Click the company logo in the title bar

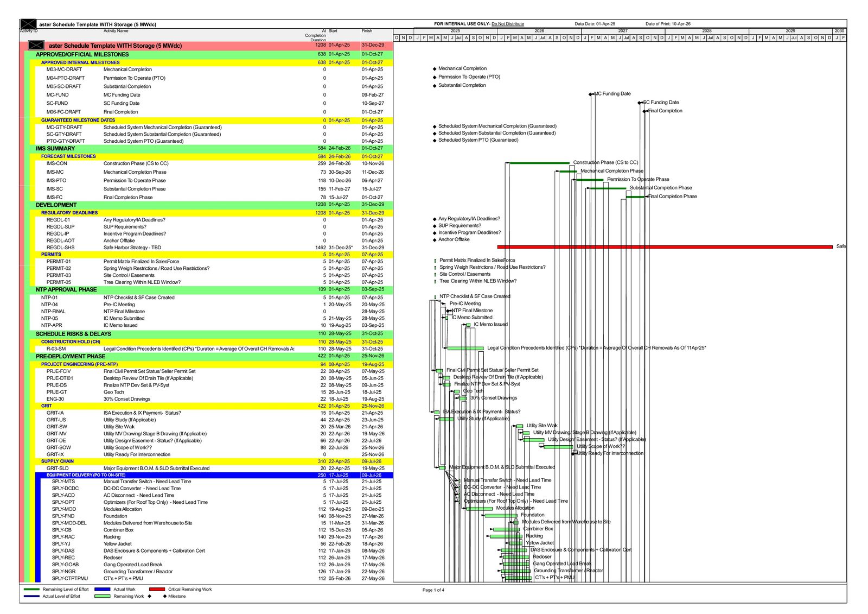(x=27, y=24)
